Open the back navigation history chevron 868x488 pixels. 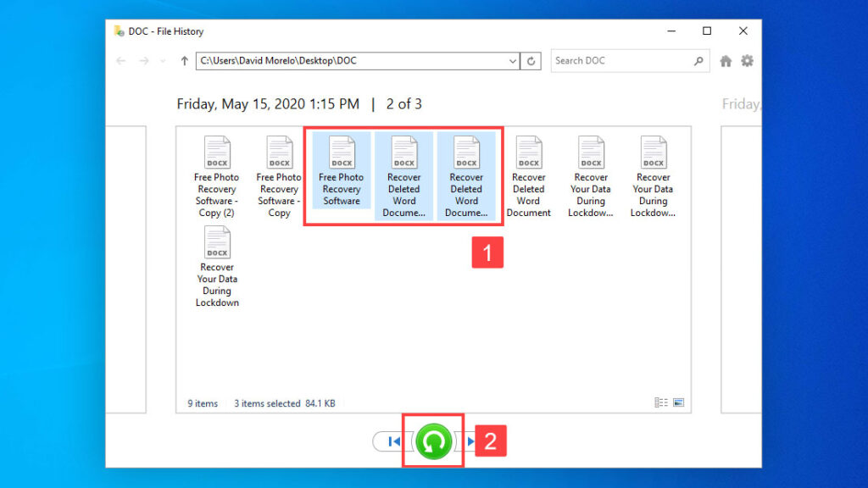(162, 60)
